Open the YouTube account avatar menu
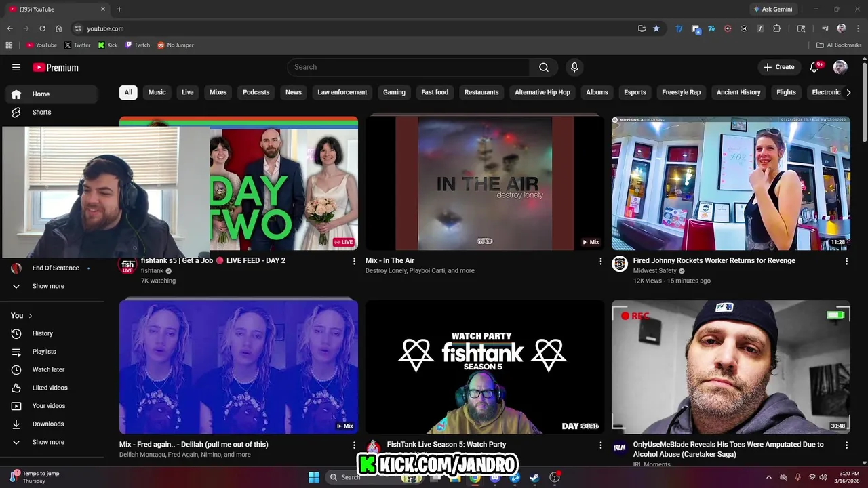 click(x=840, y=67)
